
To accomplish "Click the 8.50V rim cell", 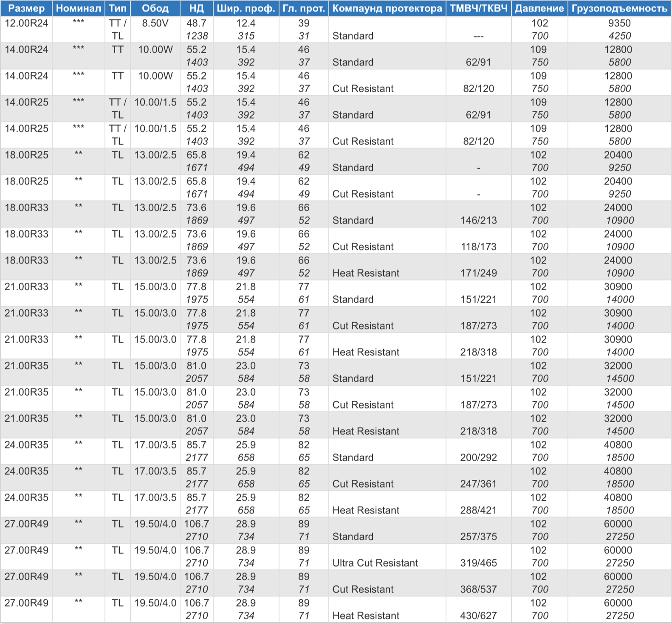I will [x=155, y=23].
